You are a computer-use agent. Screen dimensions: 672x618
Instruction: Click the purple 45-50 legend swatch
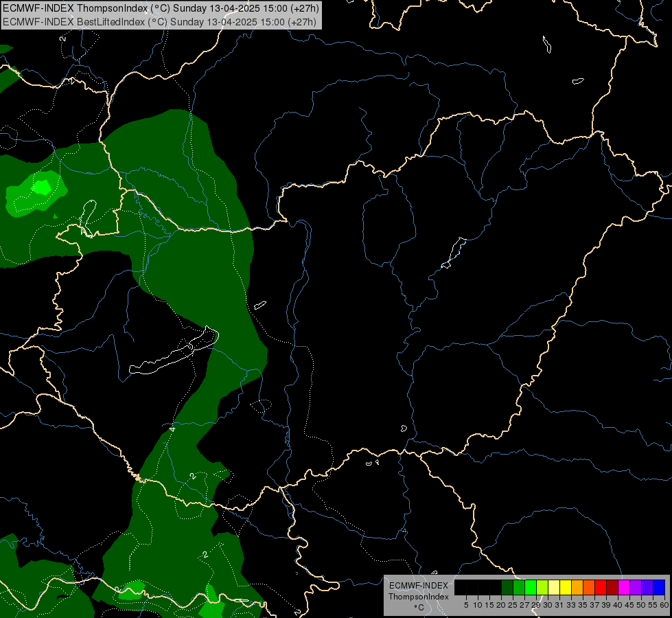(x=636, y=587)
